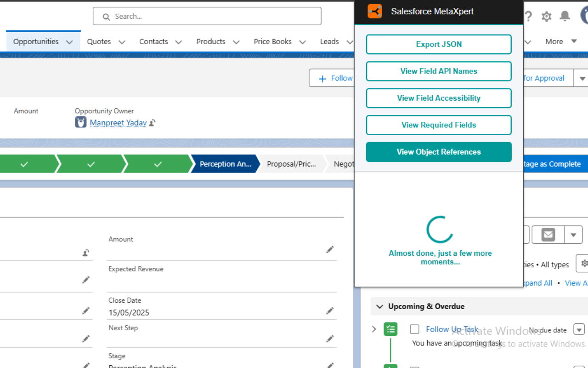Click View Object References button
This screenshot has height=368, width=588.
(x=439, y=152)
